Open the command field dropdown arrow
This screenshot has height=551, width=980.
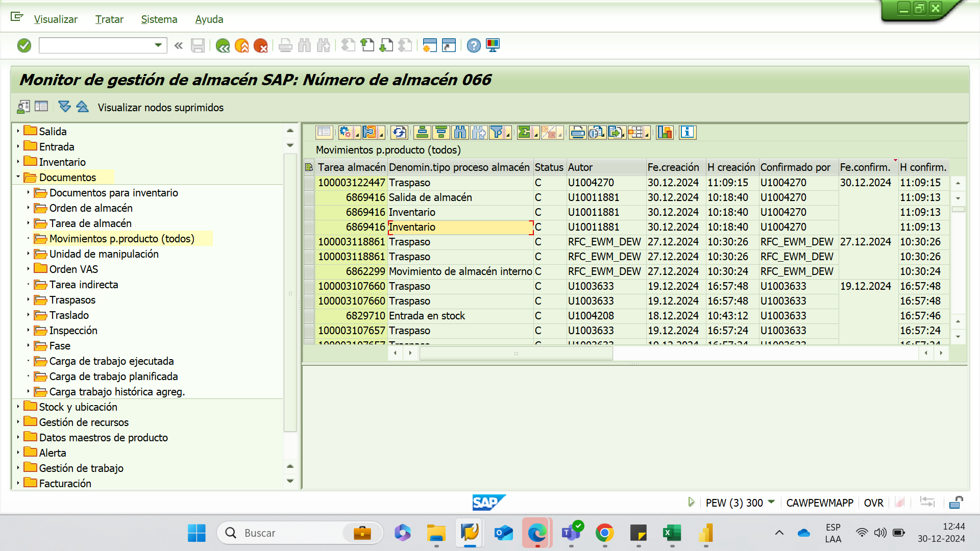click(x=158, y=46)
